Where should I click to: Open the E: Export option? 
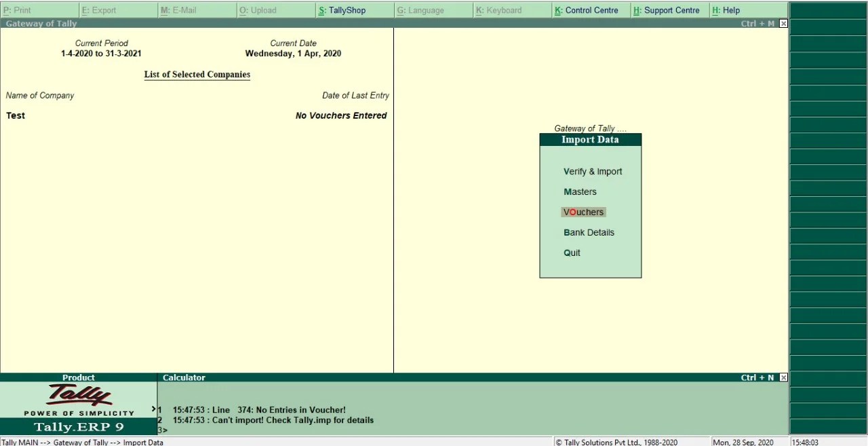coord(119,10)
